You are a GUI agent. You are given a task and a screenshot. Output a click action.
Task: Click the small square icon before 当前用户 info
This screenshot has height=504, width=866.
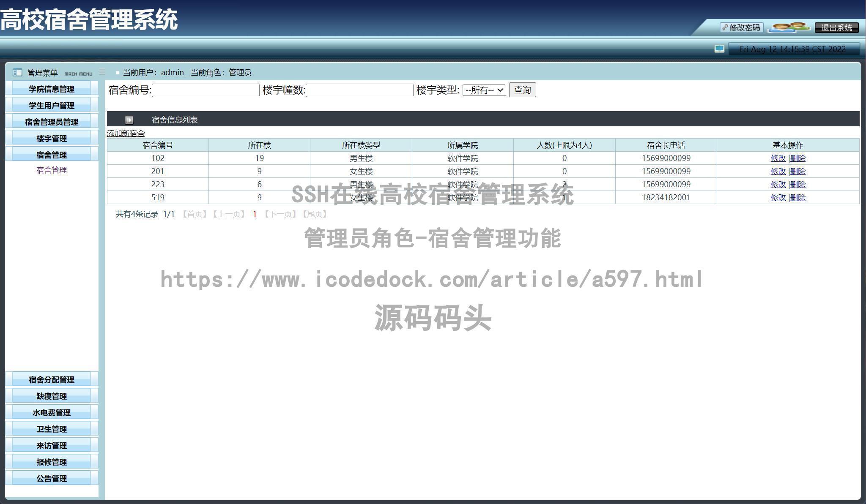coord(118,72)
